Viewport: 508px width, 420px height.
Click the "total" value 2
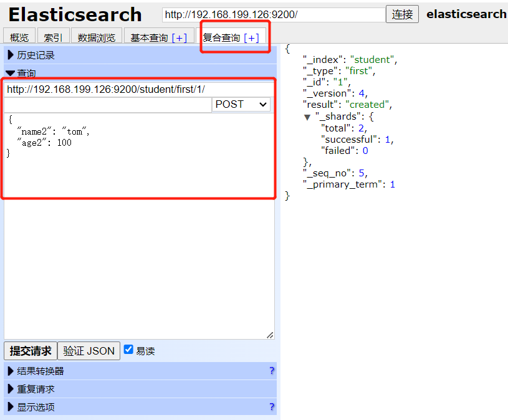[362, 128]
